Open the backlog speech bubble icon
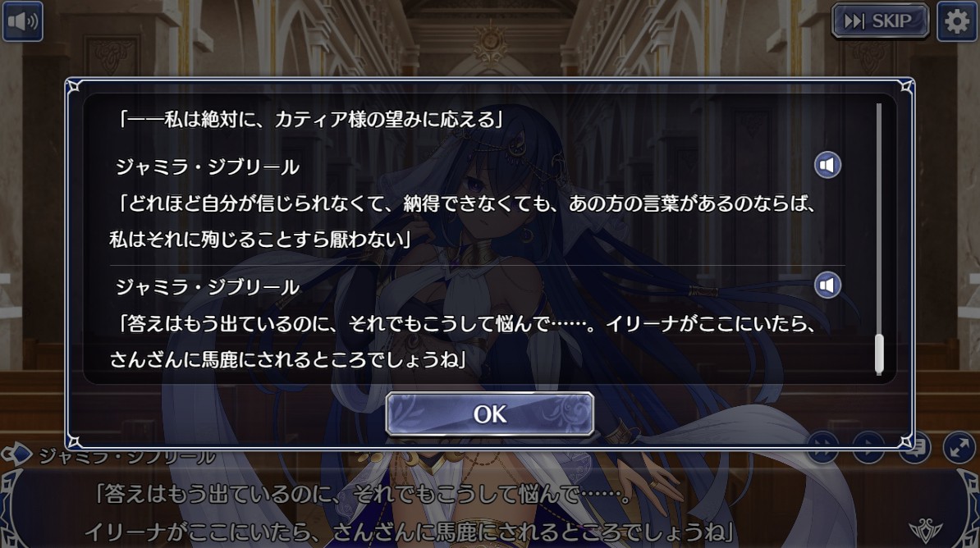This screenshot has width=980, height=548. pos(915,448)
